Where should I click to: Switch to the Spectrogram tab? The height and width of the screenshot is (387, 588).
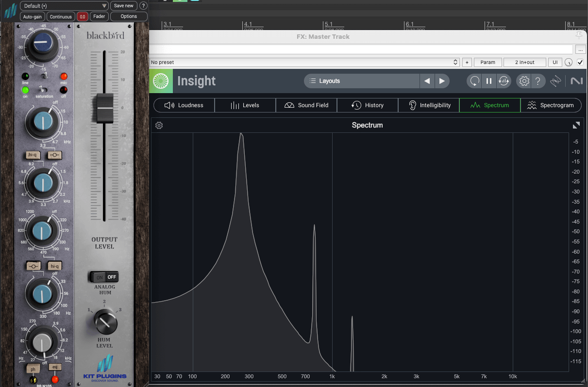(x=551, y=105)
